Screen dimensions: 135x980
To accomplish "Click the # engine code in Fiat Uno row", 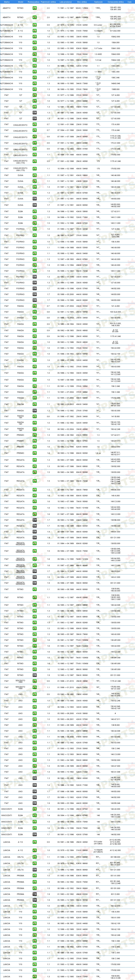I will (x=115, y=713).
